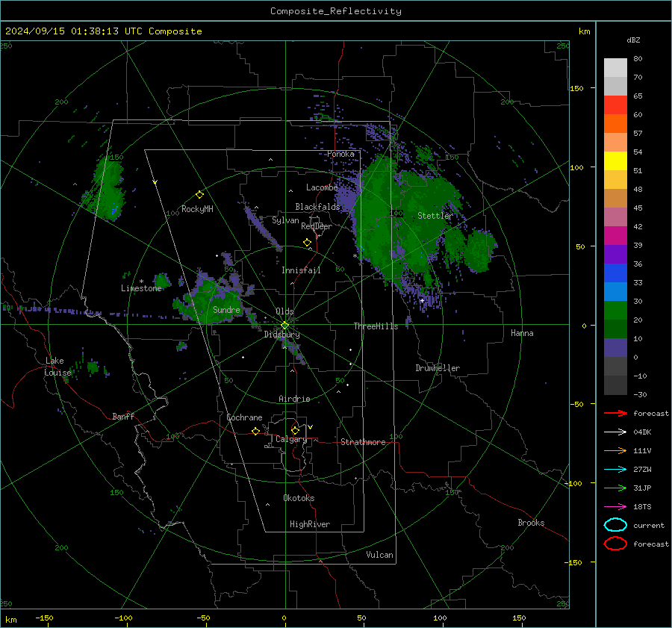Click the Okotoks label

299,498
